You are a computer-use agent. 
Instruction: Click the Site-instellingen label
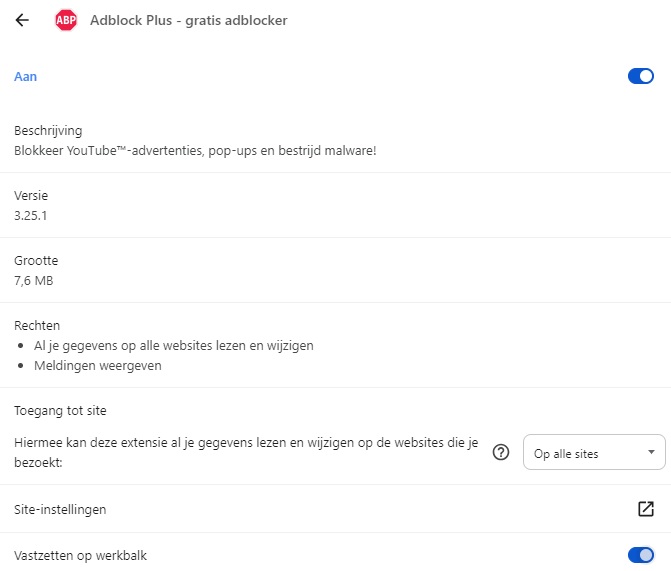click(60, 510)
